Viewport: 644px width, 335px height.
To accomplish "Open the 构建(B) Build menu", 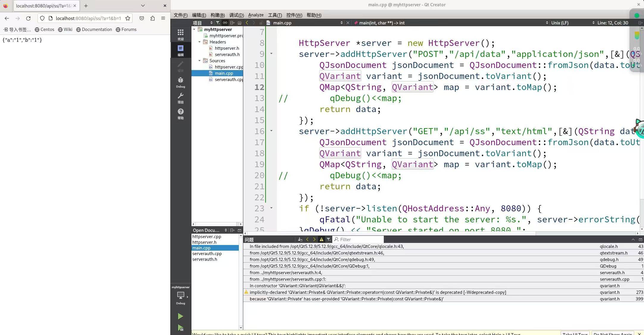I will tap(217, 15).
